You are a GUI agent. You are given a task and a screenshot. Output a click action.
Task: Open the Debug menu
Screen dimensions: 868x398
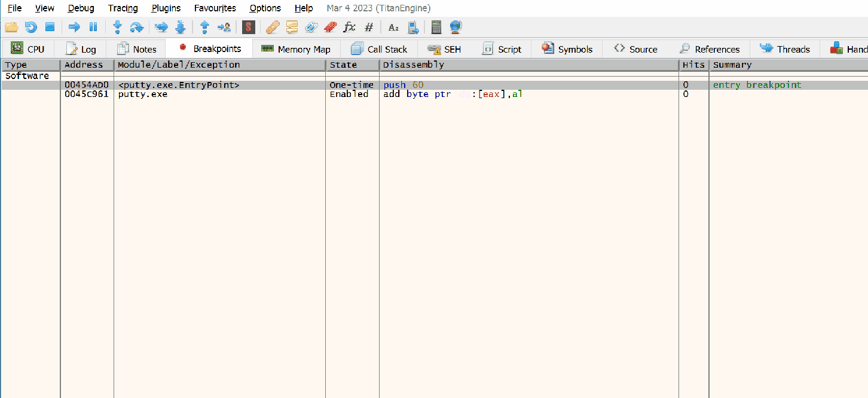coord(81,8)
